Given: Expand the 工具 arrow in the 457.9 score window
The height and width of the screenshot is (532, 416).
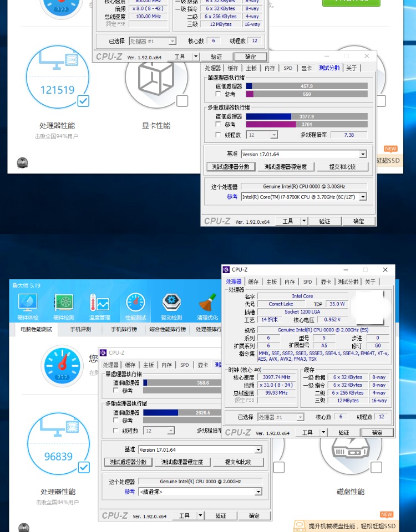Looking at the screenshot, I should (x=305, y=221).
